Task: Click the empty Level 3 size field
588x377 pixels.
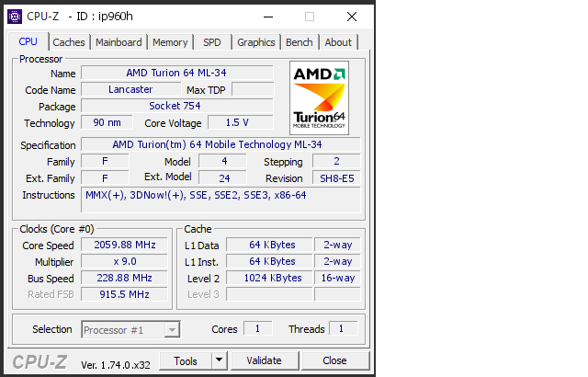Action: click(269, 294)
